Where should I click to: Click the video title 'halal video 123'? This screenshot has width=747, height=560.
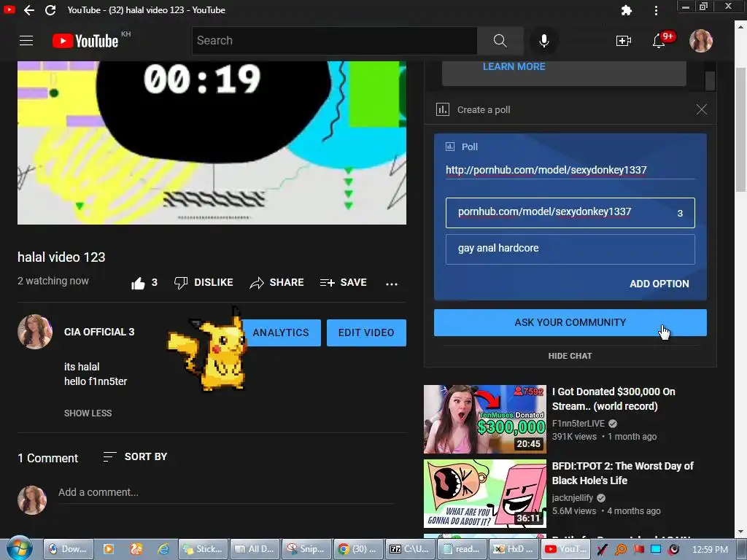pos(61,257)
